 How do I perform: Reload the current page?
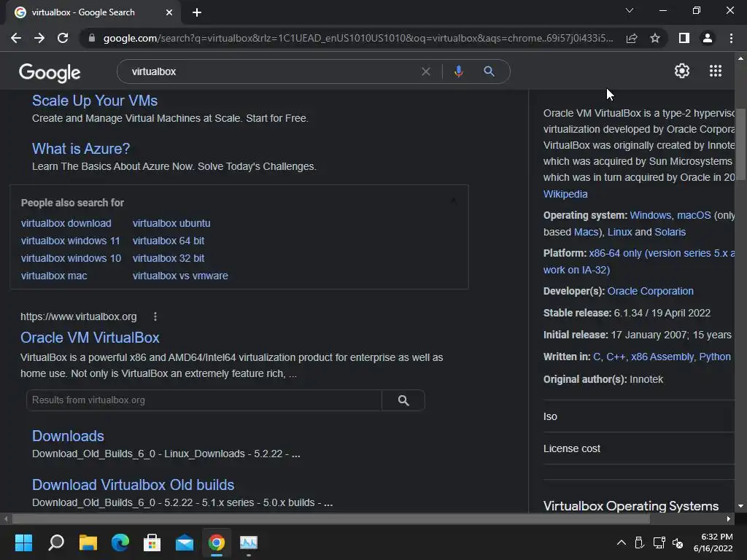point(63,38)
